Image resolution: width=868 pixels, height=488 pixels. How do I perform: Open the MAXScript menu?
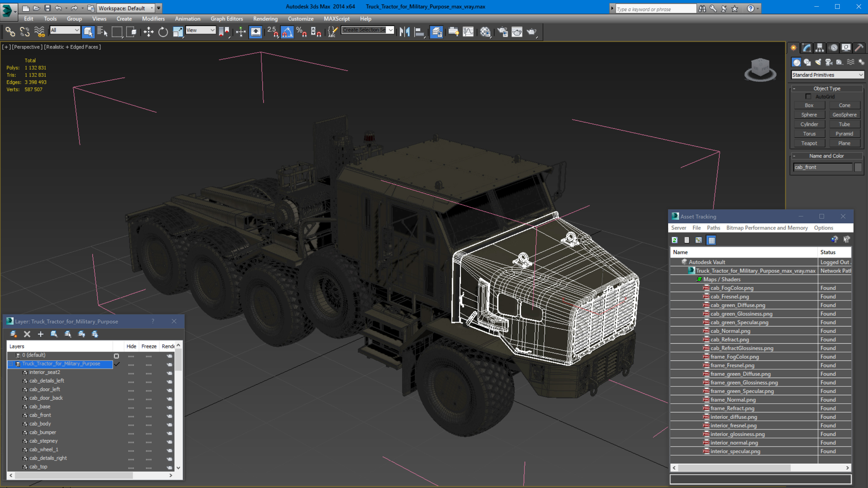pos(336,18)
